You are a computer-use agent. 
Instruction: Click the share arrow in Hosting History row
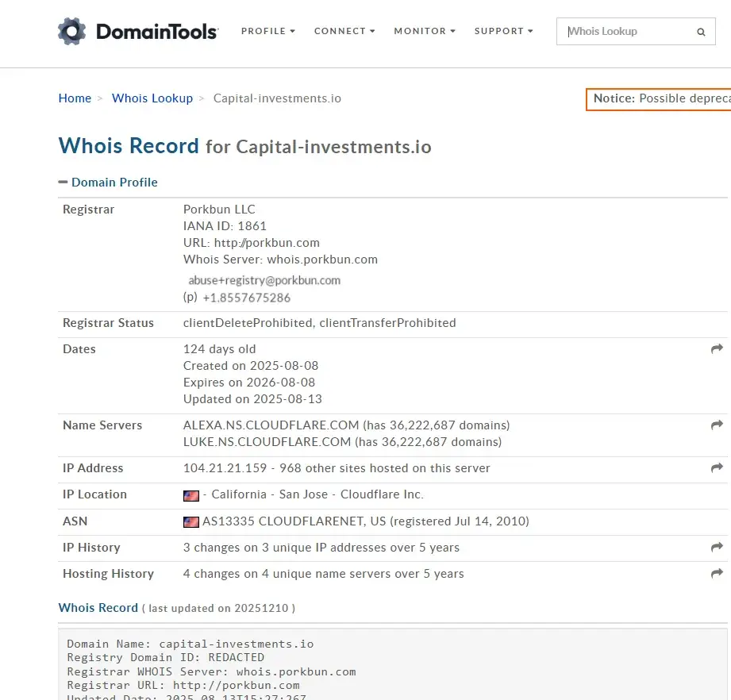pyautogui.click(x=717, y=573)
